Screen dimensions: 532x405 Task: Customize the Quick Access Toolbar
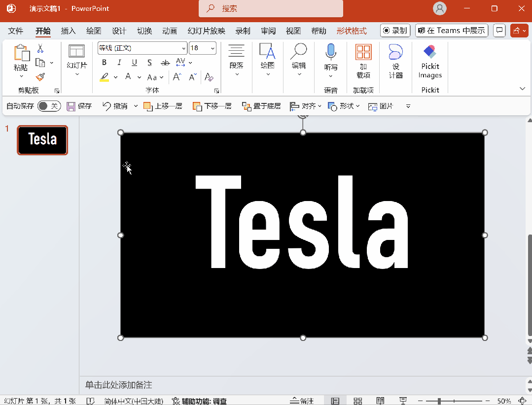pyautogui.click(x=408, y=106)
